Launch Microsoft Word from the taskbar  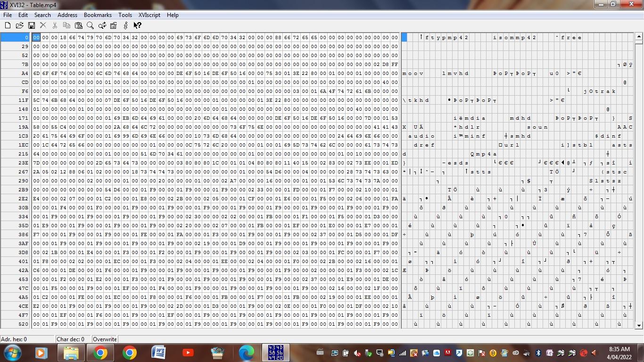[x=158, y=353]
